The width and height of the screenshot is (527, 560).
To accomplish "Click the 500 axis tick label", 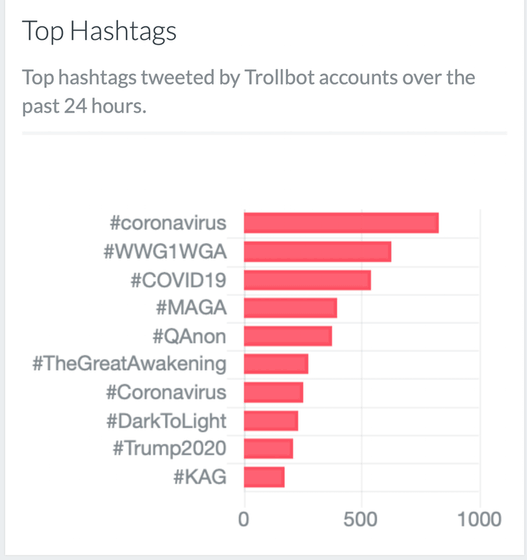I will [361, 520].
